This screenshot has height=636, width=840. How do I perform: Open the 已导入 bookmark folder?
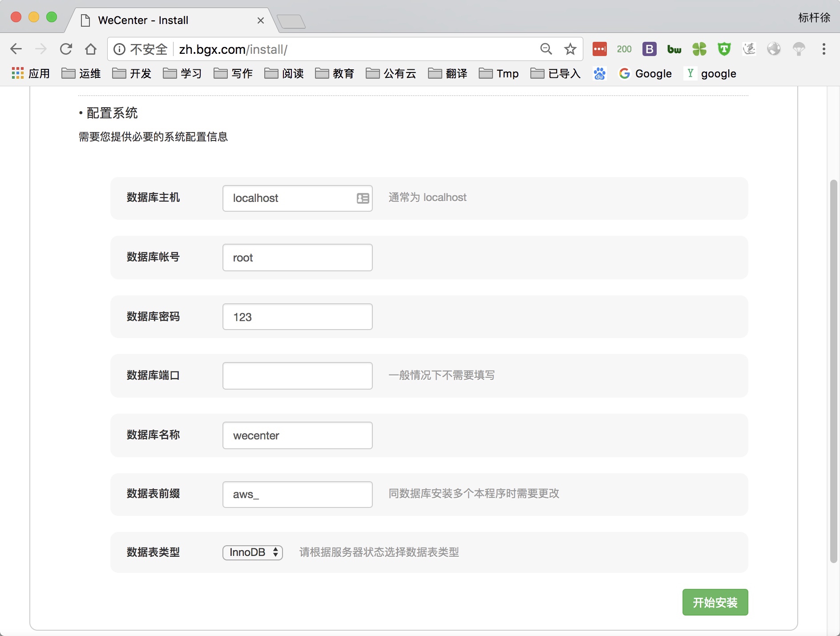tap(556, 73)
